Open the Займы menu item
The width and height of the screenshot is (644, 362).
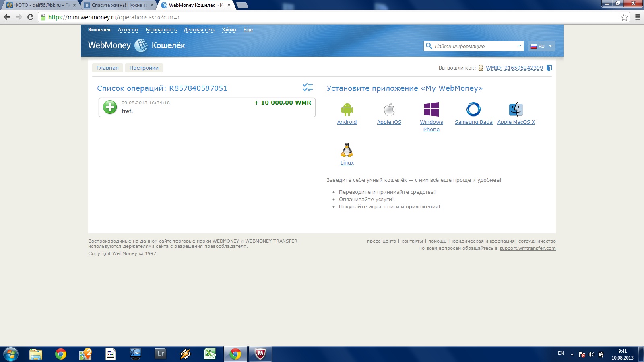[229, 30]
